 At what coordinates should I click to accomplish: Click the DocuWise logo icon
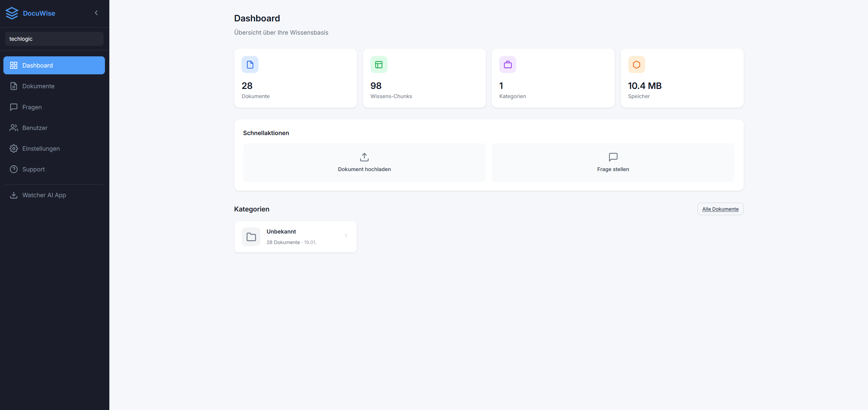pos(12,13)
